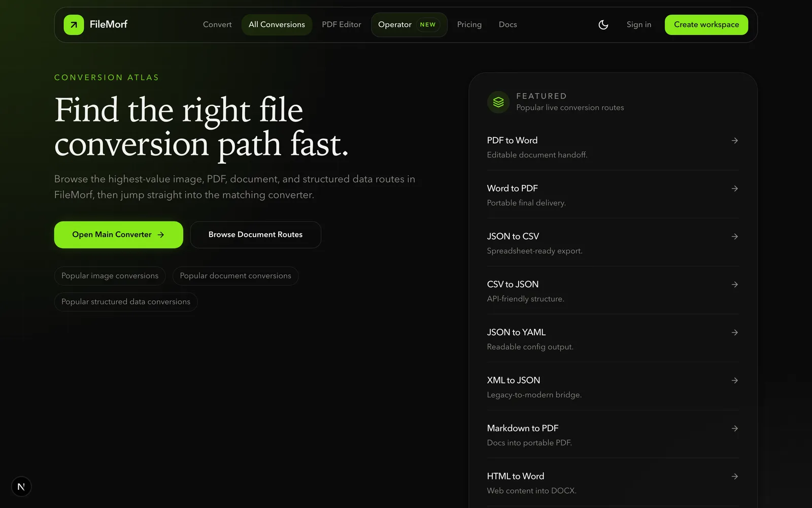Click the FileMorf green arrow logo icon

[x=74, y=24]
